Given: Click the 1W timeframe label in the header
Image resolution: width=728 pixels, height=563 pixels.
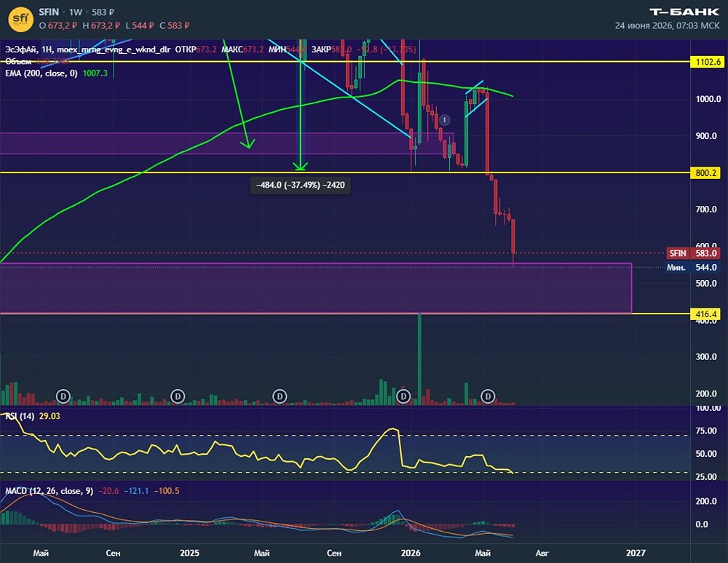Looking at the screenshot, I should pos(76,12).
